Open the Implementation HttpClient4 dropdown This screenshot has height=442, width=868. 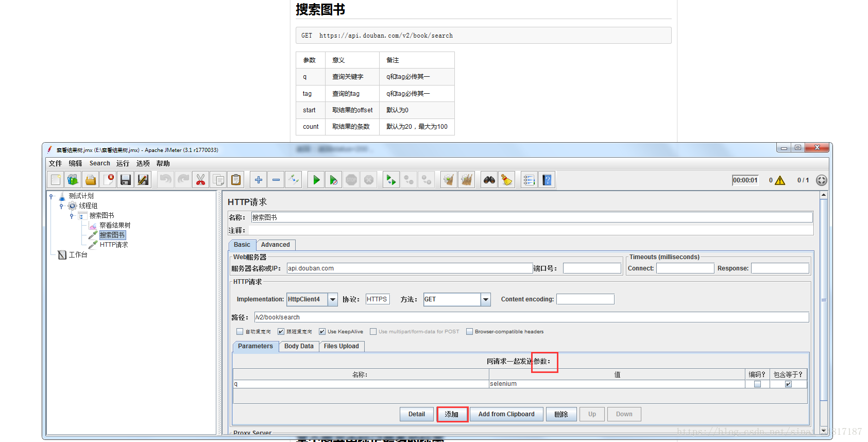[x=333, y=299]
